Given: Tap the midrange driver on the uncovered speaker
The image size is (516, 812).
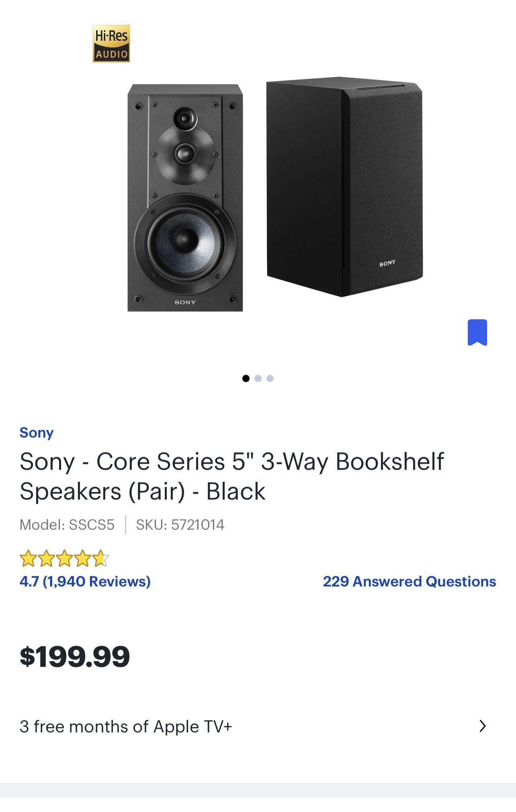Looking at the screenshot, I should (x=185, y=154).
